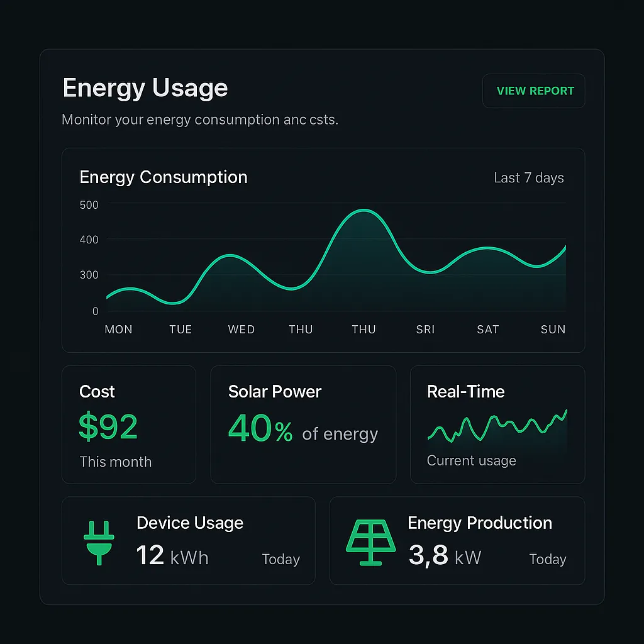Select the Energy Production panel icon
This screenshot has height=644, width=644.
click(370, 540)
